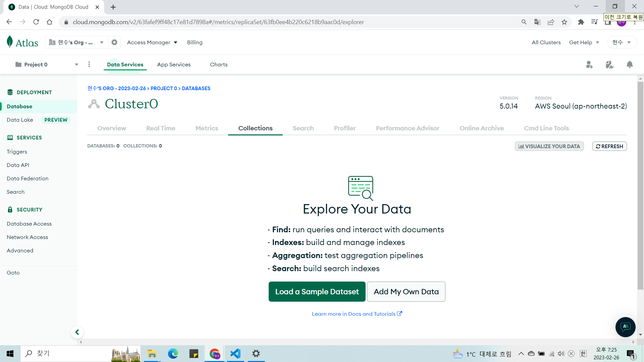Share this page icon in address bar
The height and width of the screenshot is (362, 644).
coord(551,22)
